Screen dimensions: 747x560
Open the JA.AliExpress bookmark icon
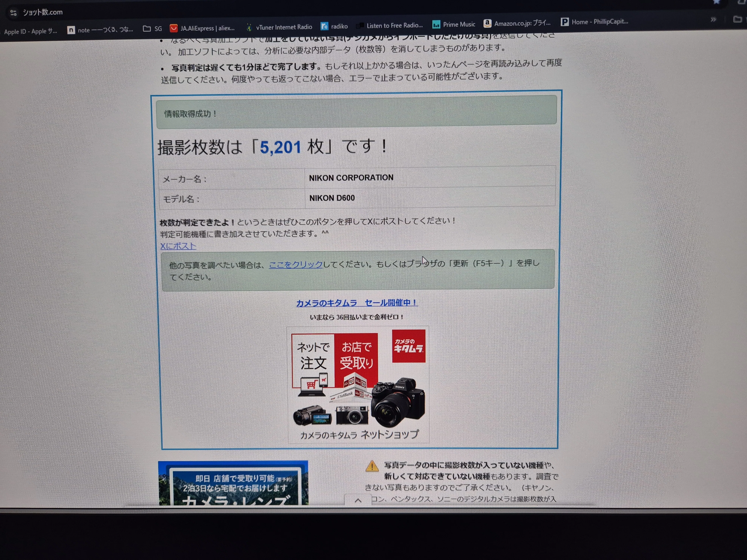[173, 28]
